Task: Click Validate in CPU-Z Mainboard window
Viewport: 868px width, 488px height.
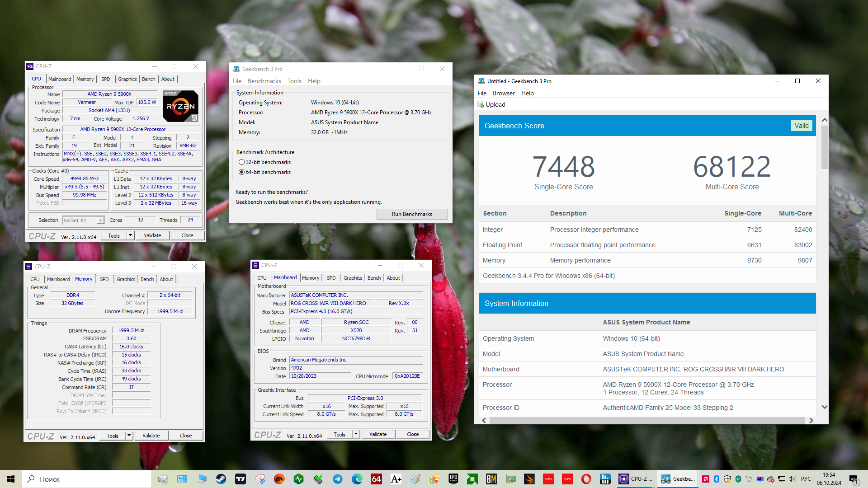Action: point(378,434)
